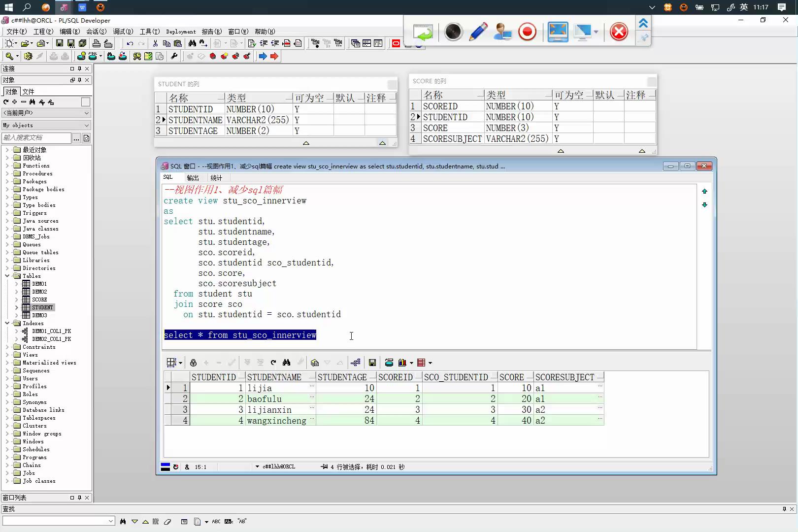This screenshot has height=532, width=798.
Task: Click the lock records icon in result toolbar
Action: click(193, 363)
